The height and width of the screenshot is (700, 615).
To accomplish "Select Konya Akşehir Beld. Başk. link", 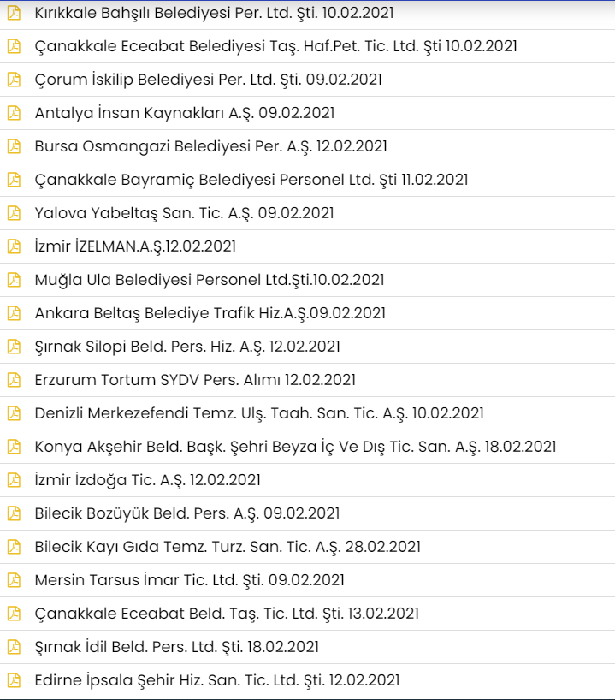I will (295, 447).
